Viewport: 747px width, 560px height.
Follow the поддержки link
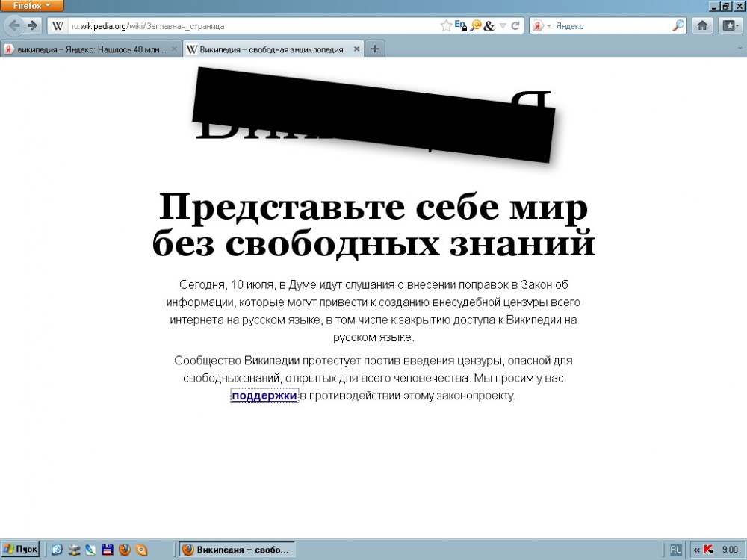[x=264, y=396]
